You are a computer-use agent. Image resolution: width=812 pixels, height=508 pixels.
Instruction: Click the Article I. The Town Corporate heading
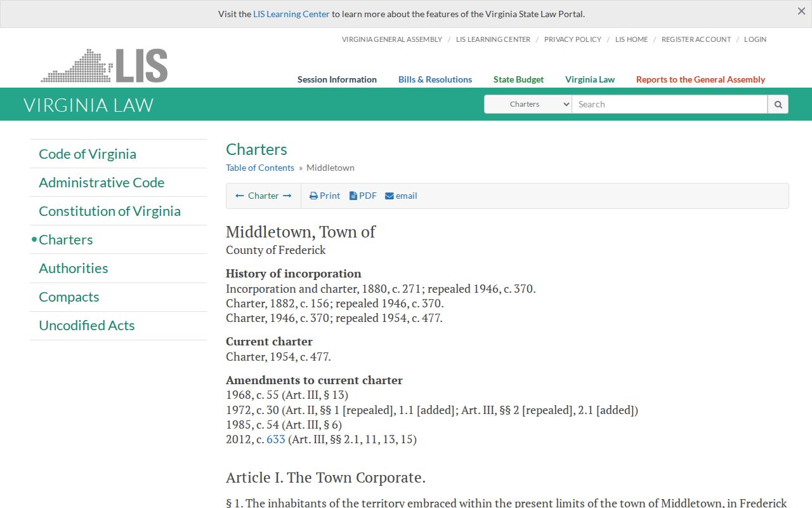pyautogui.click(x=325, y=478)
